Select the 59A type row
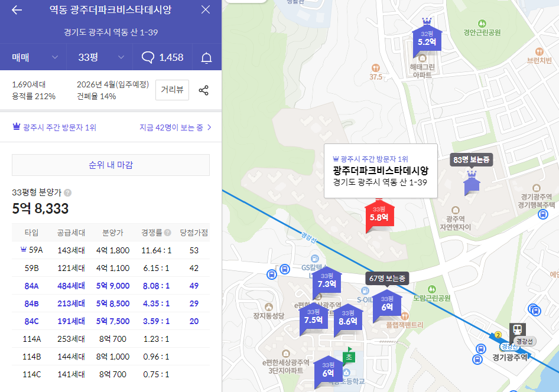This screenshot has height=392, width=559. coord(111,250)
